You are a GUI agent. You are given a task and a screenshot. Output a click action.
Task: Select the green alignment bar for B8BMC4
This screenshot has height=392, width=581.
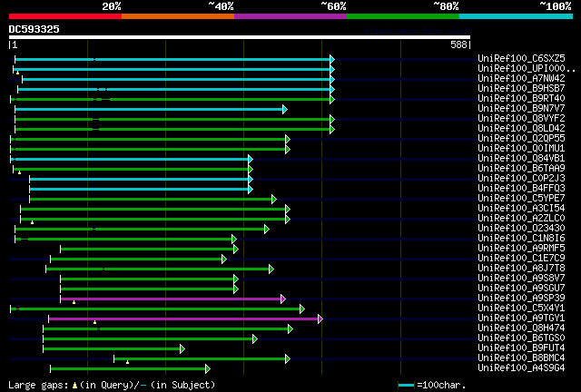tap(200, 359)
